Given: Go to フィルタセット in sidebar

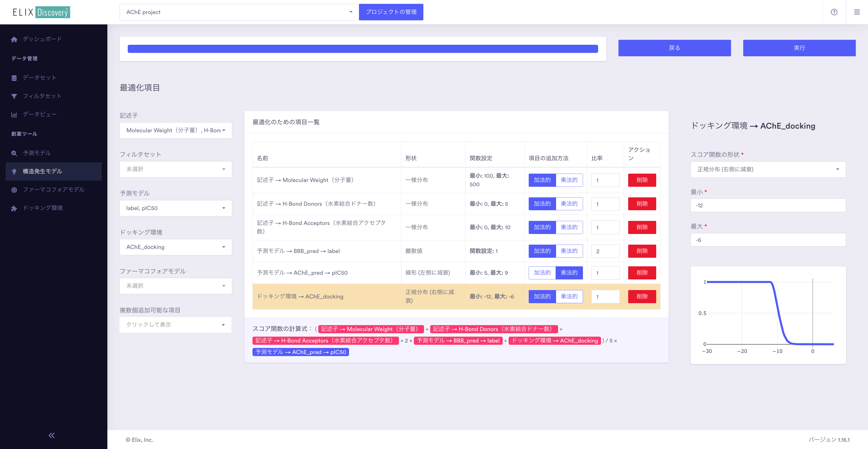Looking at the screenshot, I should (x=42, y=96).
